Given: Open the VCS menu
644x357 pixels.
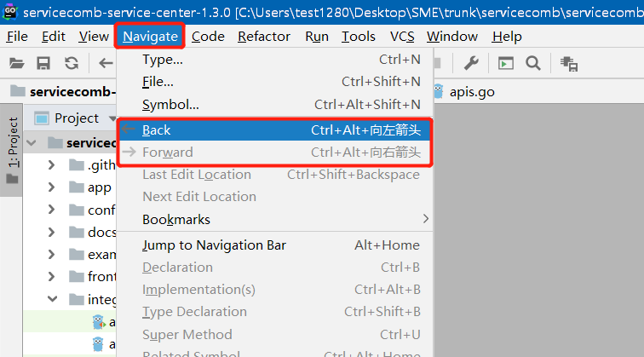Looking at the screenshot, I should pos(402,37).
